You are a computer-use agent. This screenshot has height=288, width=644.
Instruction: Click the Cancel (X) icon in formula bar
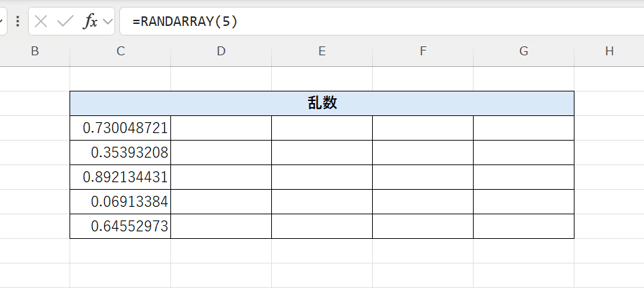tap(41, 22)
